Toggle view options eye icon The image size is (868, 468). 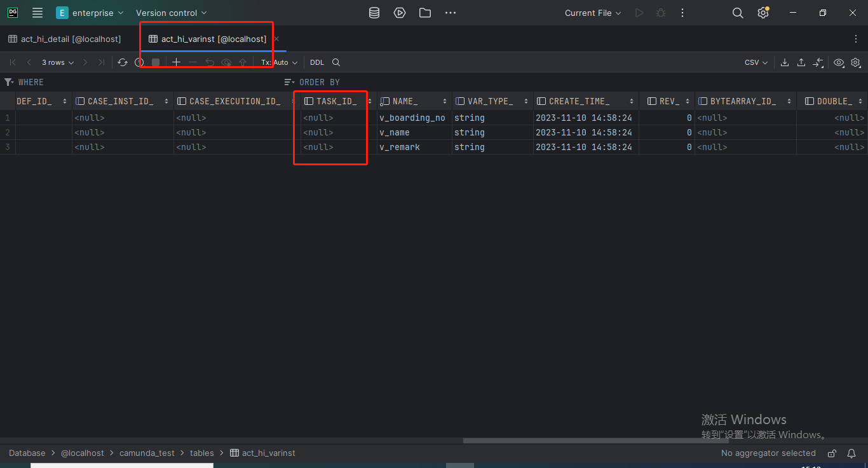[x=839, y=62]
